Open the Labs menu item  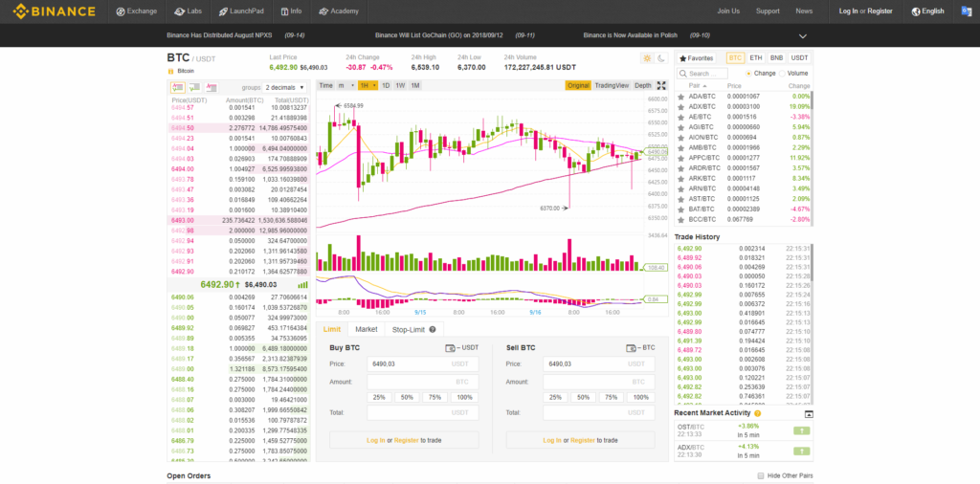coord(189,11)
